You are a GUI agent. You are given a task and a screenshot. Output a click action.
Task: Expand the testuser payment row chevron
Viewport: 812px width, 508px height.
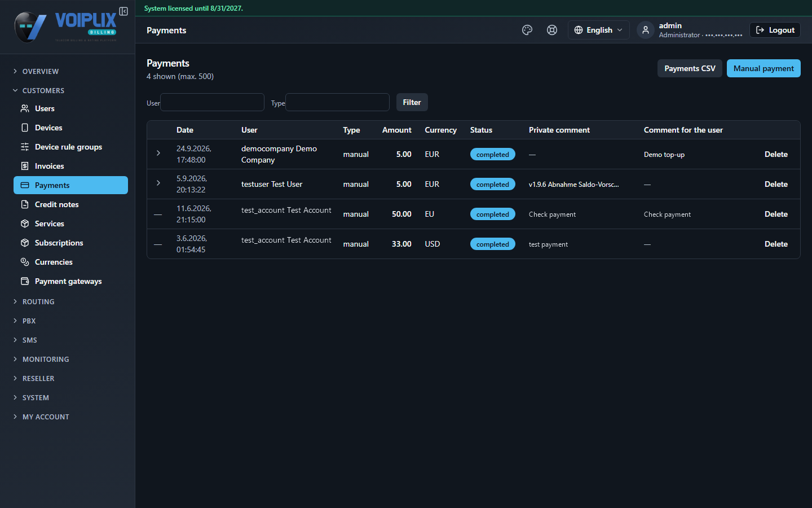158,183
